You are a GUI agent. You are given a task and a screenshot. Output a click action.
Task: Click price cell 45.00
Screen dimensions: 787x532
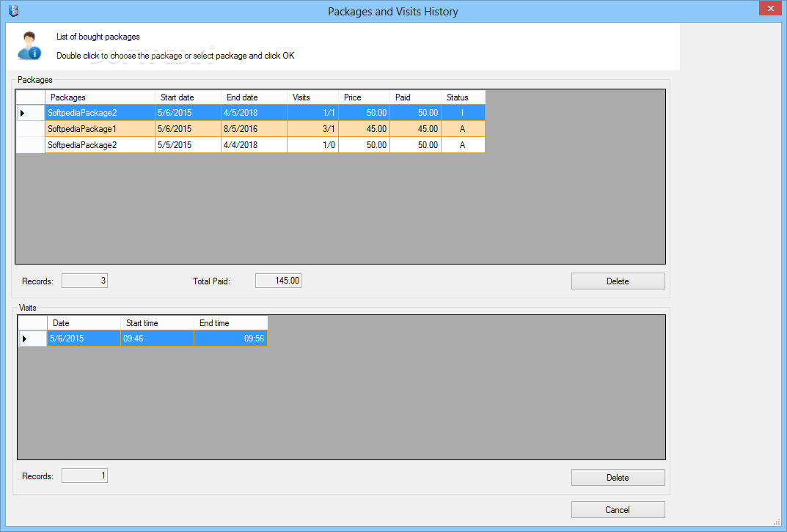[365, 129]
